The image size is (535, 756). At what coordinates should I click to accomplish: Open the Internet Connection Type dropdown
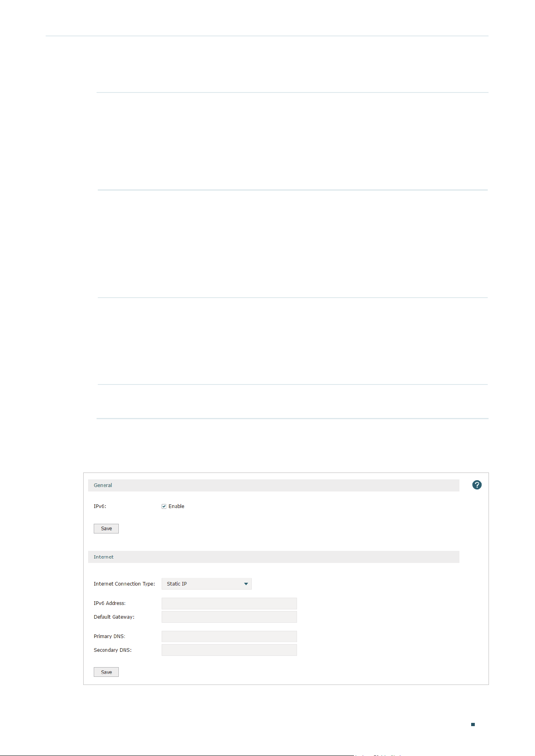pos(206,584)
